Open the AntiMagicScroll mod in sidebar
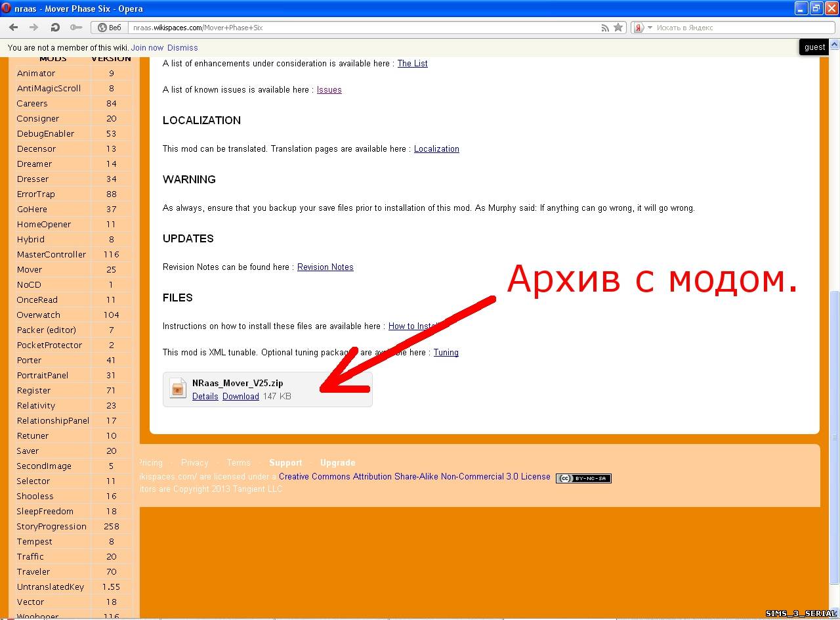 point(49,88)
